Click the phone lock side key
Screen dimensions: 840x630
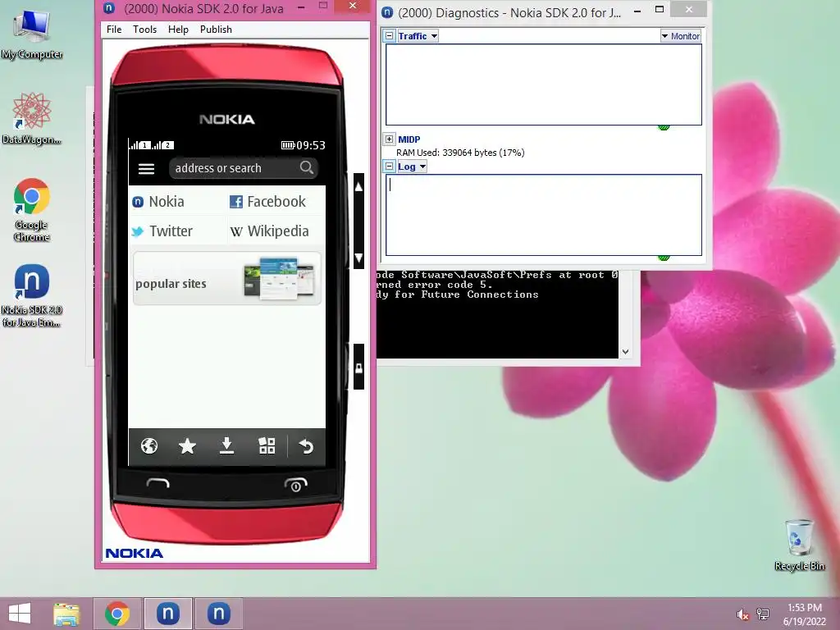(358, 368)
